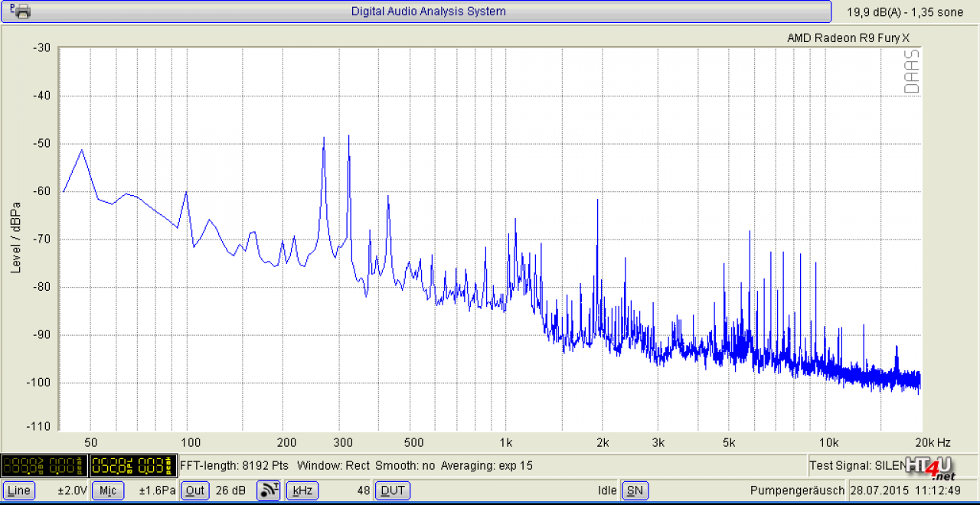This screenshot has width=980, height=505.
Task: Toggle the Mic input button
Action: coord(108,490)
